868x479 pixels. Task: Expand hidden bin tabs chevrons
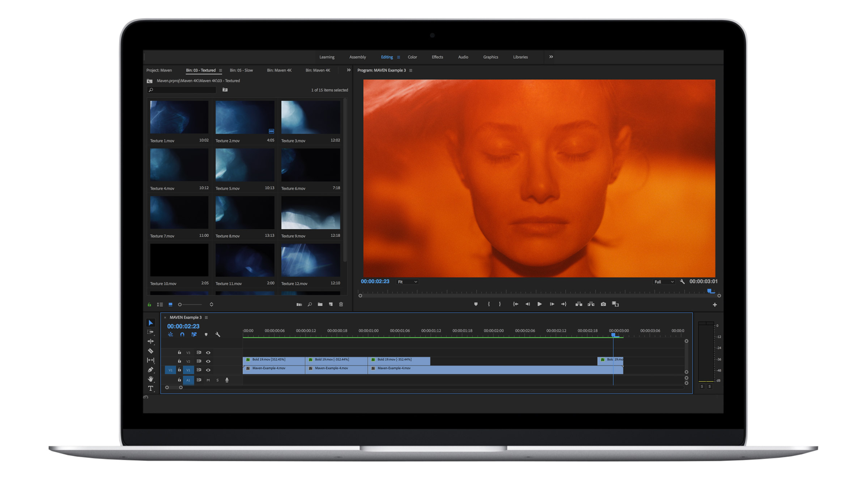pyautogui.click(x=349, y=70)
